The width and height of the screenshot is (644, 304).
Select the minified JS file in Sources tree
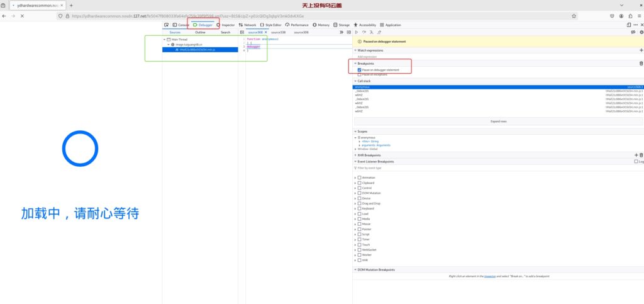coord(200,49)
